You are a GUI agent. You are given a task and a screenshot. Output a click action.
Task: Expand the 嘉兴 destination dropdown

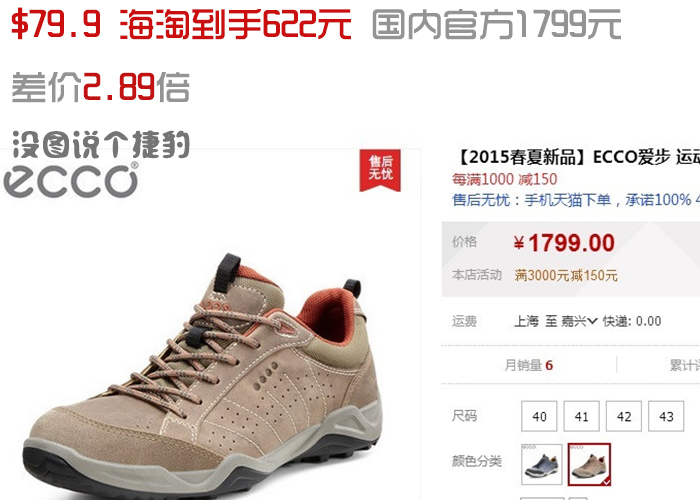pos(579,321)
